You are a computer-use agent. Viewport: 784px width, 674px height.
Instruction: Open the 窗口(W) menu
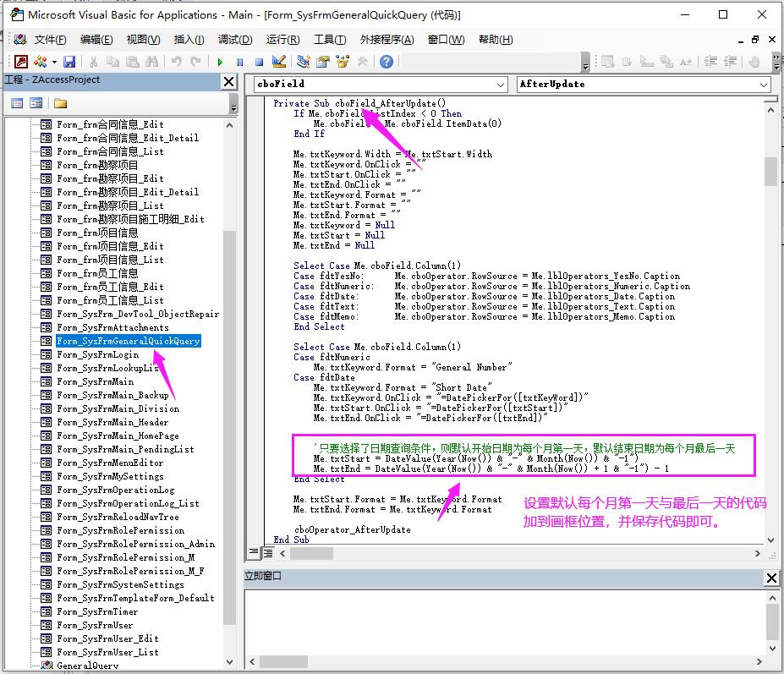click(x=446, y=40)
